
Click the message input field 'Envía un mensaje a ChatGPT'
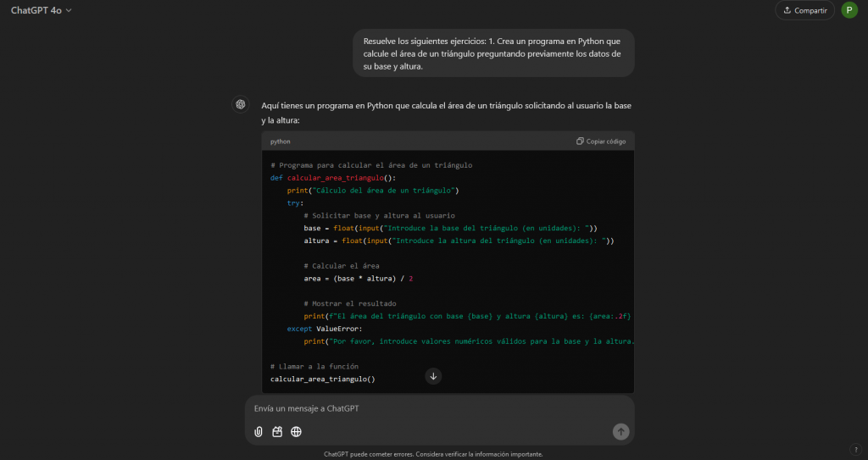(x=440, y=408)
